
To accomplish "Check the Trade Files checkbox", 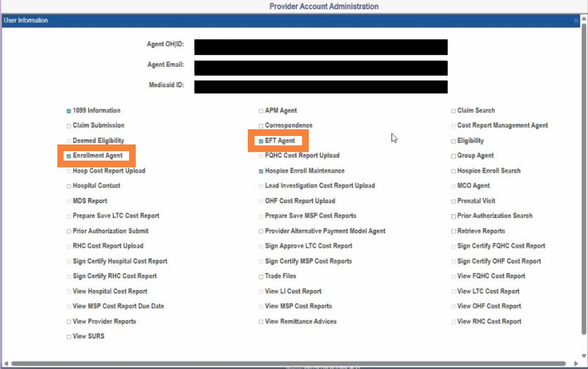I will 261,277.
